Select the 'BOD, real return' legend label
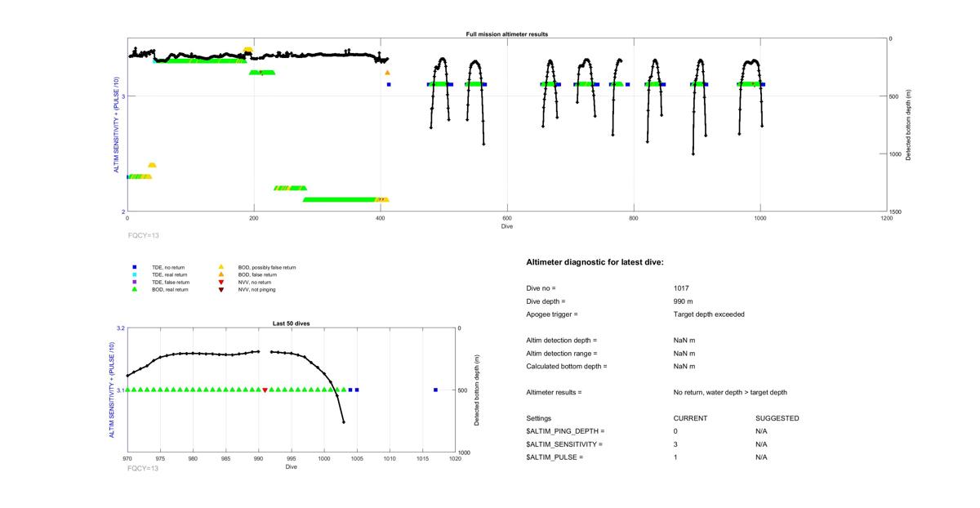 (x=170, y=289)
